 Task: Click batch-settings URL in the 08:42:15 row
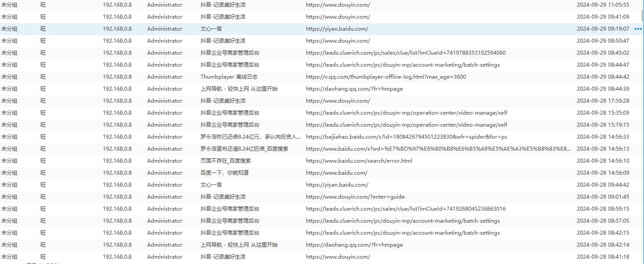tap(403, 233)
